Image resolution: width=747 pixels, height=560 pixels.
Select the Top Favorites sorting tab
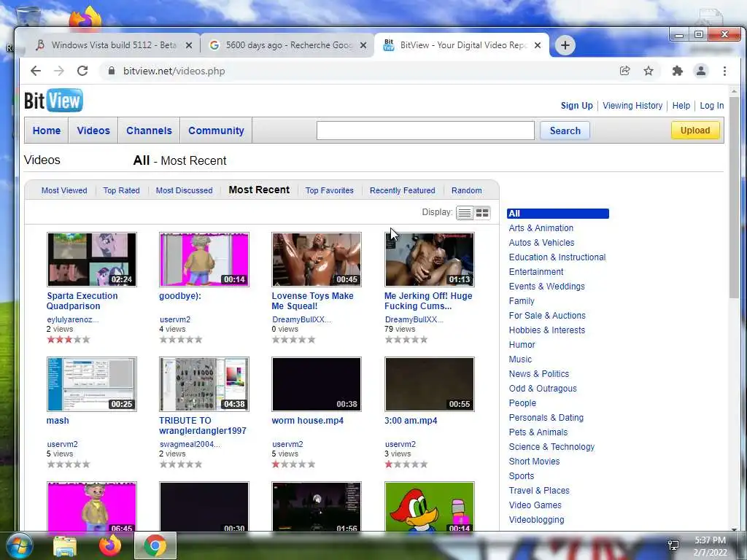pos(330,190)
